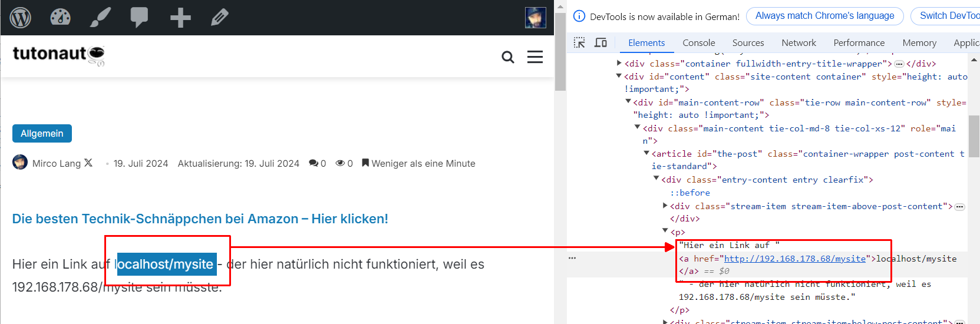Viewport: 980px width, 324px height.
Task: Click the reading time bookmark icon
Action: [365, 163]
